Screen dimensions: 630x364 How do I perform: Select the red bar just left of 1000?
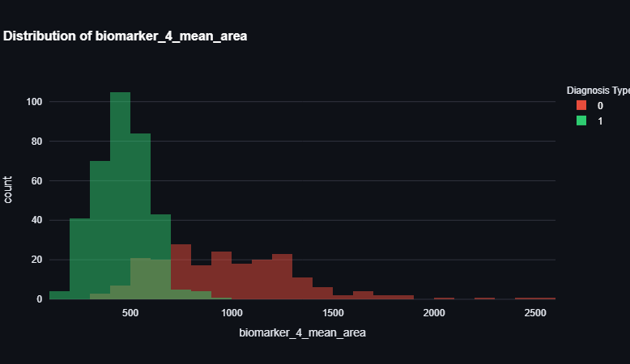[x=221, y=275]
